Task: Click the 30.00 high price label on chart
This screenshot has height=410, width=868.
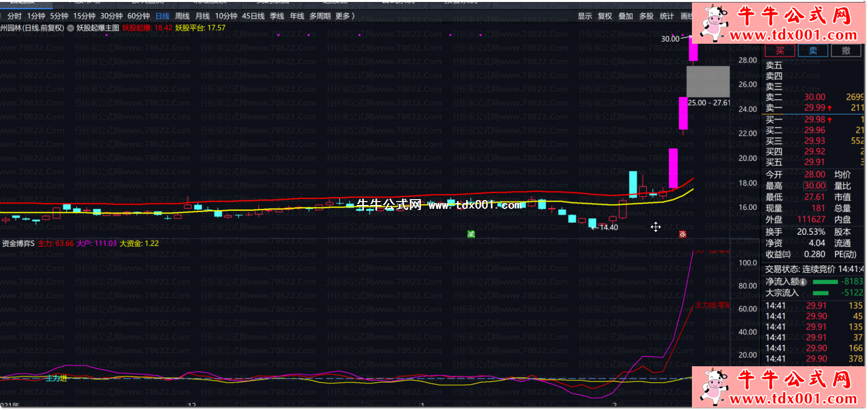Action: tap(670, 39)
